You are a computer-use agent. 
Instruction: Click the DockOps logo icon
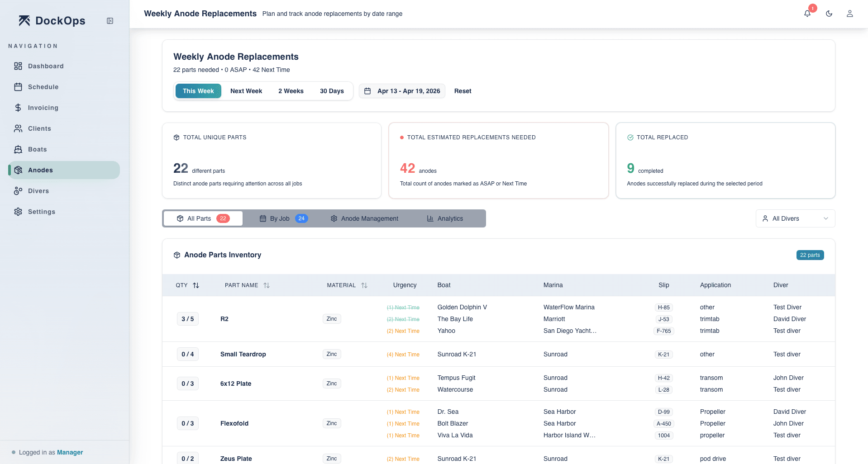coord(24,21)
